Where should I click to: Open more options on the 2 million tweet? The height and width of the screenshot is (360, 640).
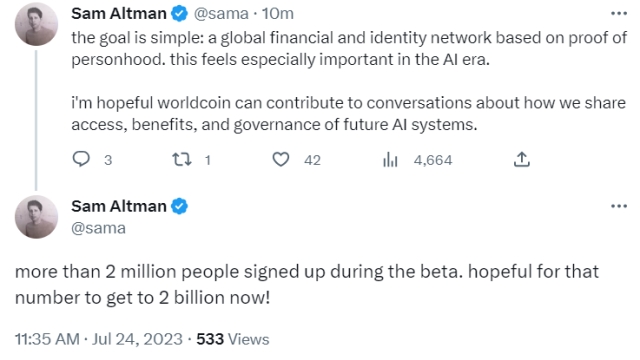coord(619,206)
